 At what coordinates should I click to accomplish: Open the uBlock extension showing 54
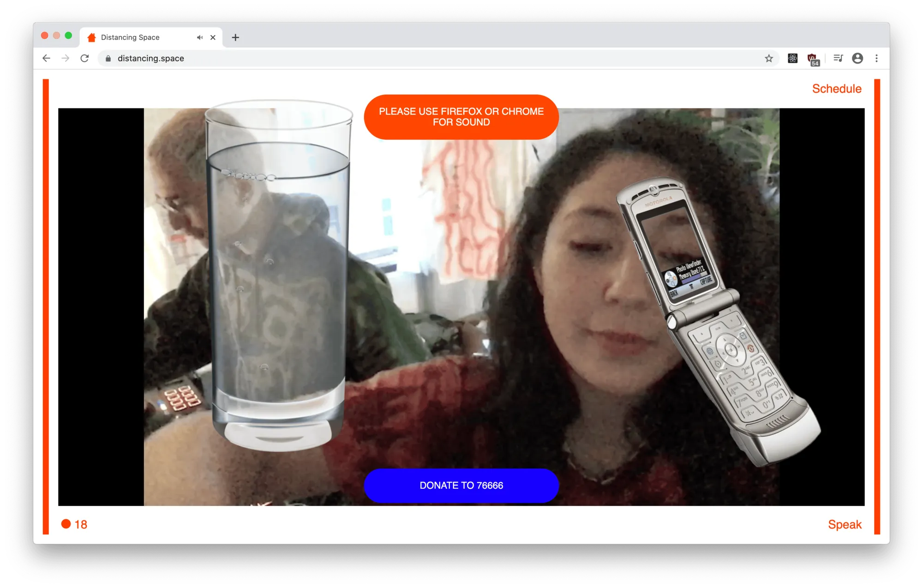tap(813, 59)
